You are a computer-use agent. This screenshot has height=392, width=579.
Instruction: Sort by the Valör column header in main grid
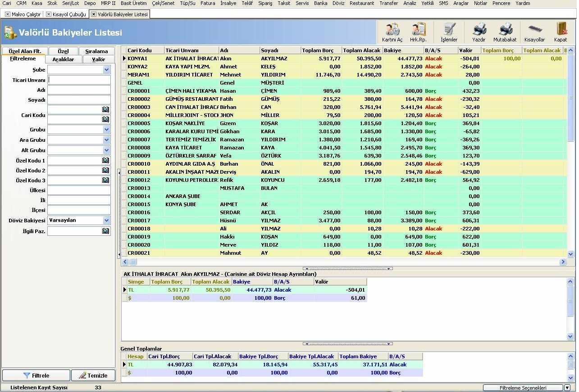pyautogui.click(x=470, y=50)
